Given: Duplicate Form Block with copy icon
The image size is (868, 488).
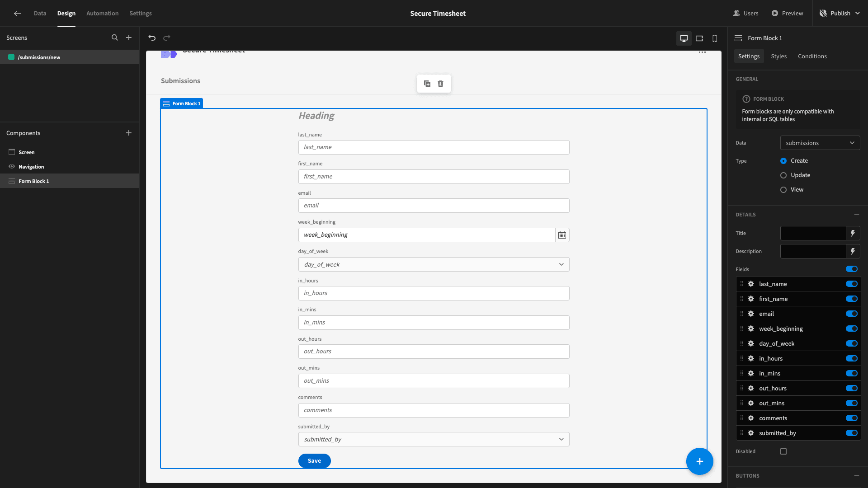Looking at the screenshot, I should point(427,84).
